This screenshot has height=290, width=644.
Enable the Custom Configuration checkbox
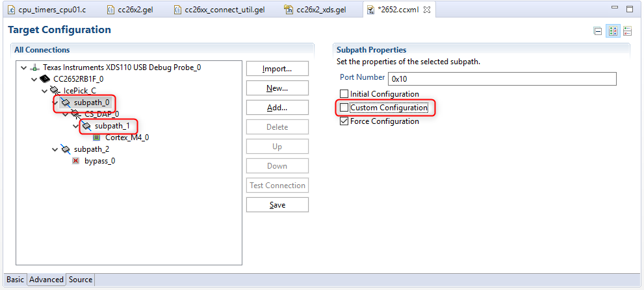coord(344,108)
